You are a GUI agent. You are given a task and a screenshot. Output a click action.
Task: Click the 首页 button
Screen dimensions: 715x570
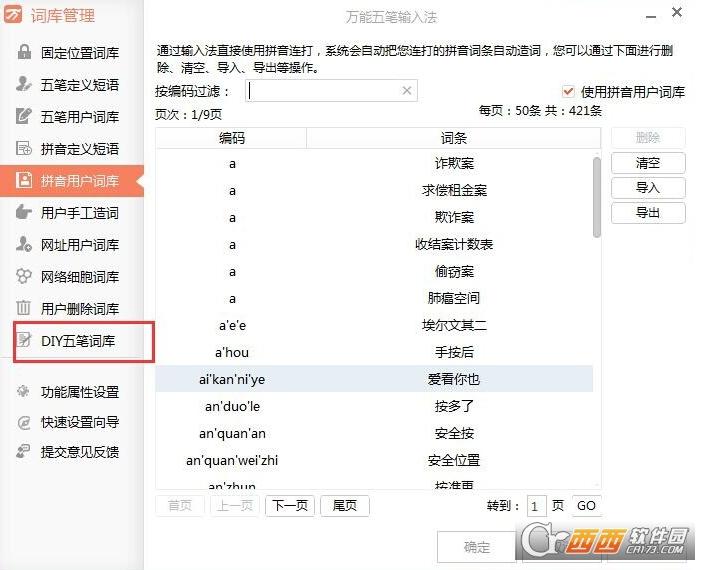[x=180, y=506]
